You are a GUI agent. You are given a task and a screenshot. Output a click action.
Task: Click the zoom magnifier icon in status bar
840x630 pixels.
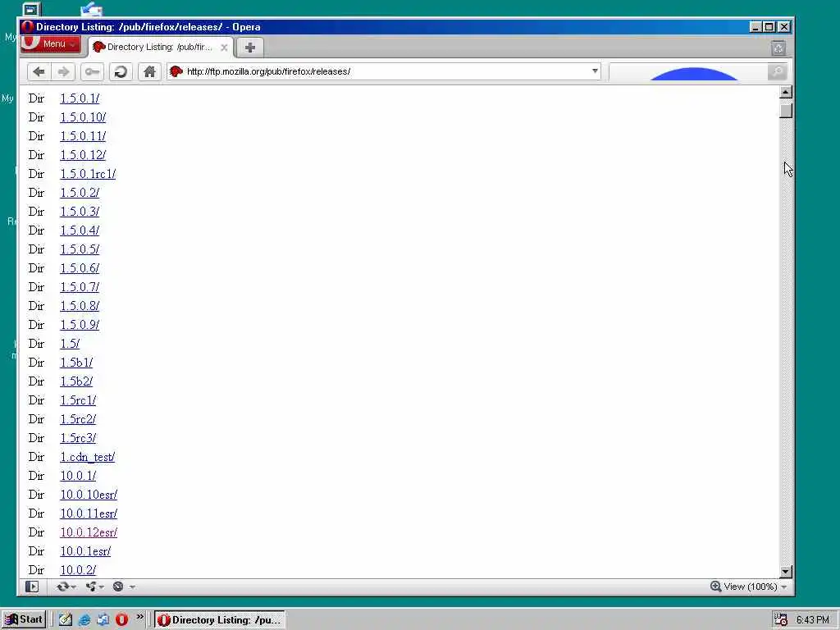715,586
